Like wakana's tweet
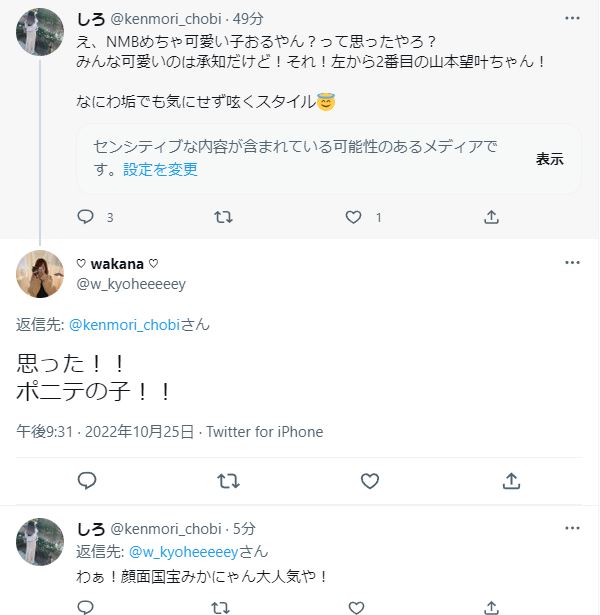Viewport: 600px width, 615px height. tap(370, 481)
